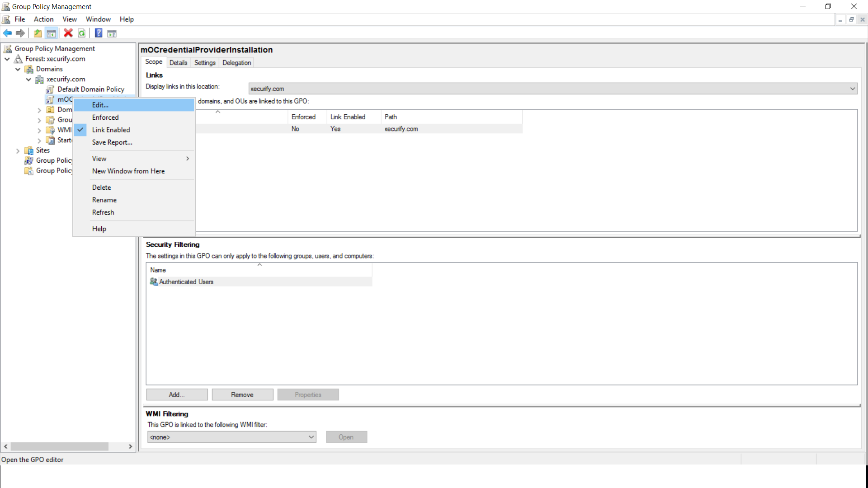This screenshot has height=488, width=868.
Task: Open the Window menu
Action: (98, 19)
